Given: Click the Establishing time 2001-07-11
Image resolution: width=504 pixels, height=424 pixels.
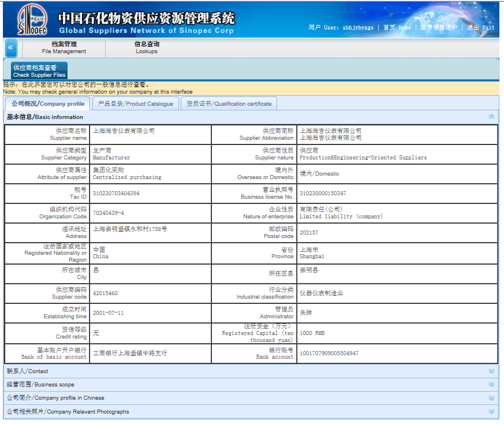Looking at the screenshot, I should 108,313.
